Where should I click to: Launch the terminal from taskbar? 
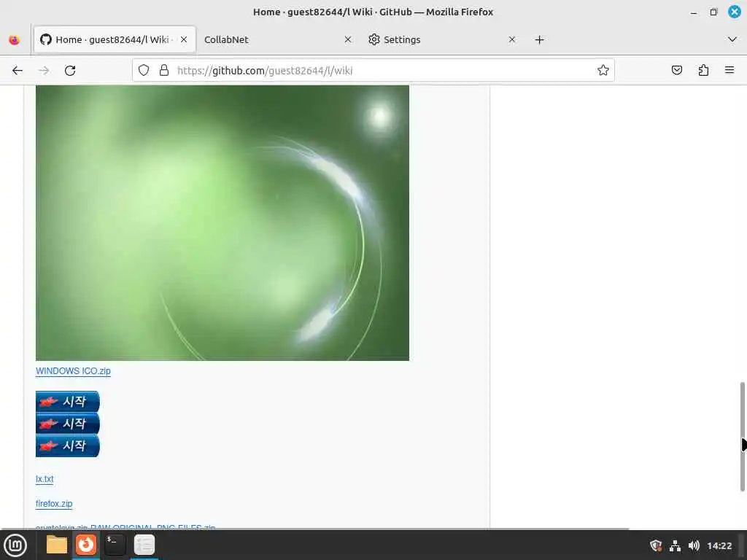115,545
